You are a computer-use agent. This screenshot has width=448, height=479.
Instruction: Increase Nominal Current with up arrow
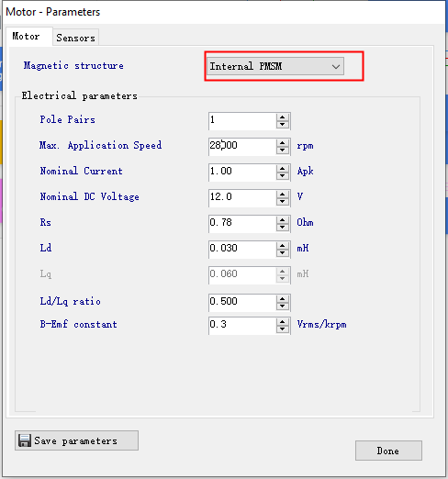click(x=283, y=169)
